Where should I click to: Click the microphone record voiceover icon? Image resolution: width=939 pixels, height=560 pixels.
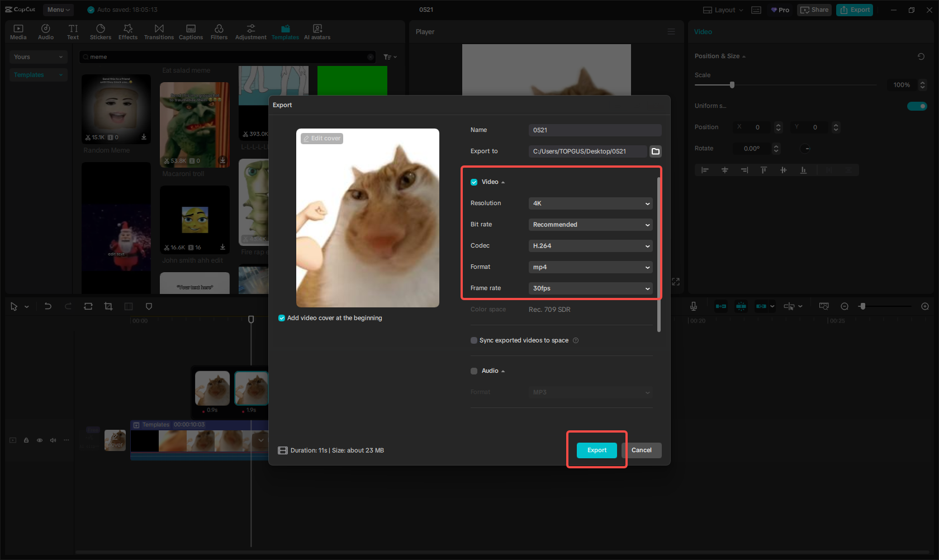point(693,306)
